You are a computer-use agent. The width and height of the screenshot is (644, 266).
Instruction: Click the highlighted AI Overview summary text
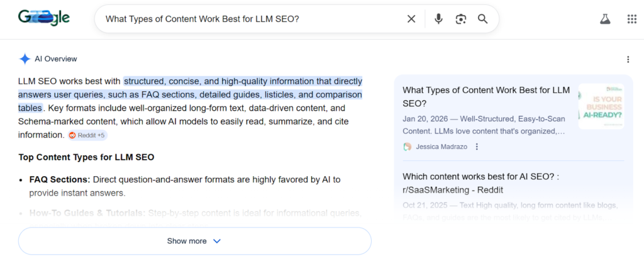(190, 94)
